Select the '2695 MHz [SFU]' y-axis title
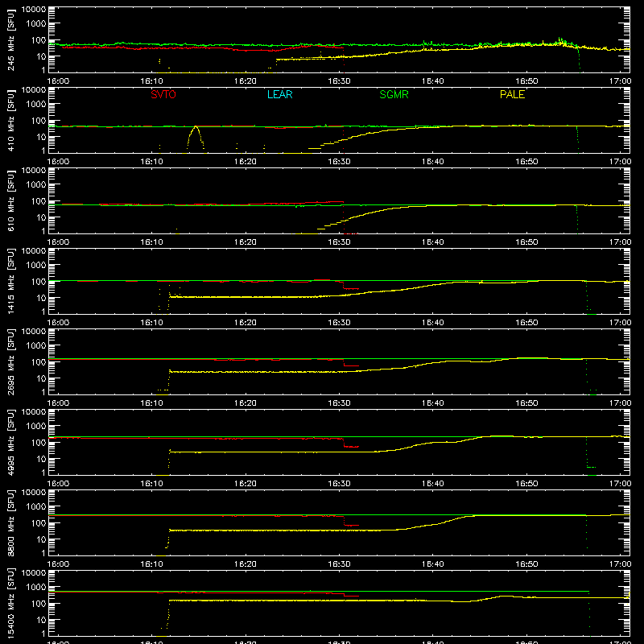This screenshot has height=644, width=644. tap(10, 361)
